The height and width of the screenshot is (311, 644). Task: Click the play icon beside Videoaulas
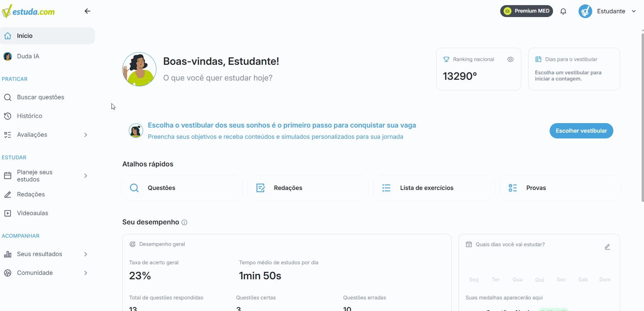pos(7,213)
